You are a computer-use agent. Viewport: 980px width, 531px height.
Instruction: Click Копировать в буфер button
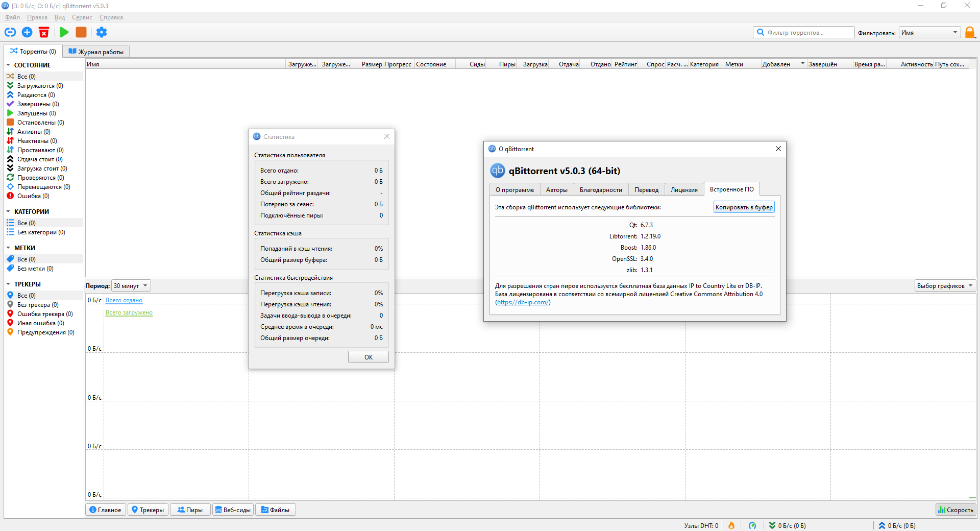tap(744, 207)
